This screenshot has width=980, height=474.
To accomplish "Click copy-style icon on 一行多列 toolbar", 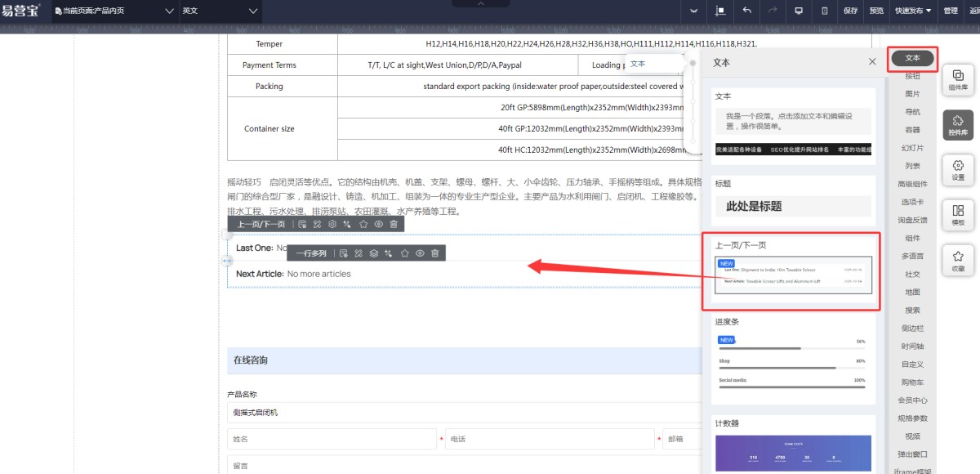I will tap(344, 253).
